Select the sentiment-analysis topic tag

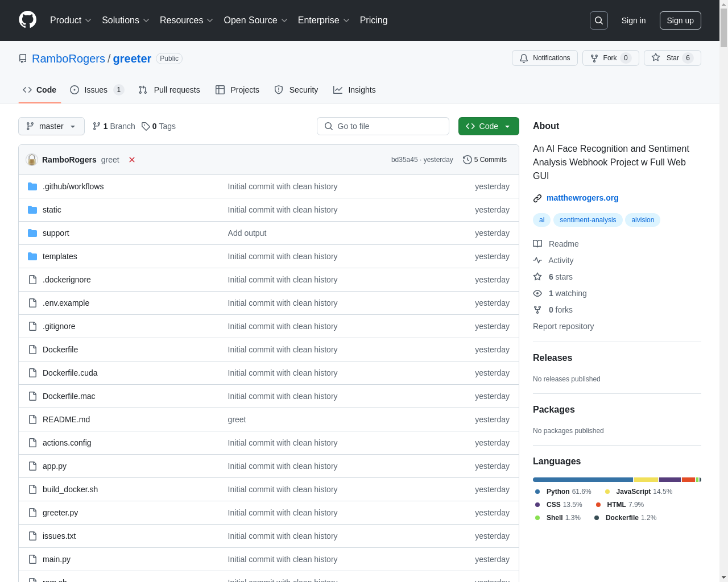[588, 220]
